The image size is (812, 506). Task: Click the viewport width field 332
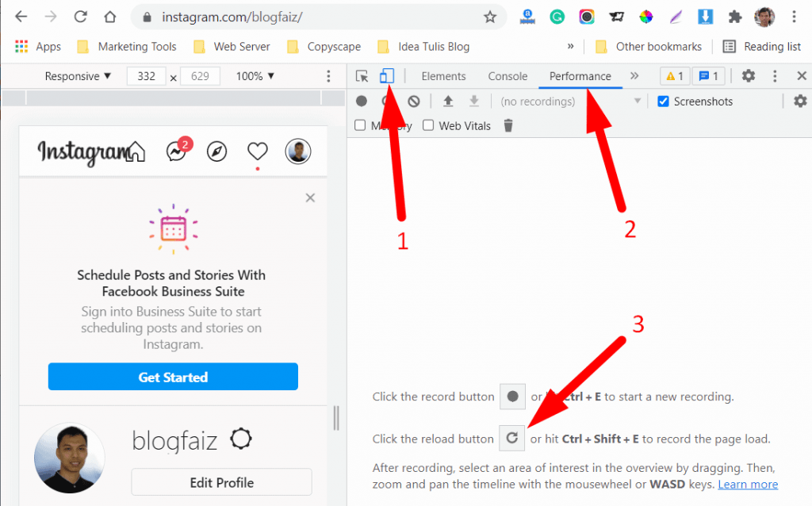click(x=147, y=76)
